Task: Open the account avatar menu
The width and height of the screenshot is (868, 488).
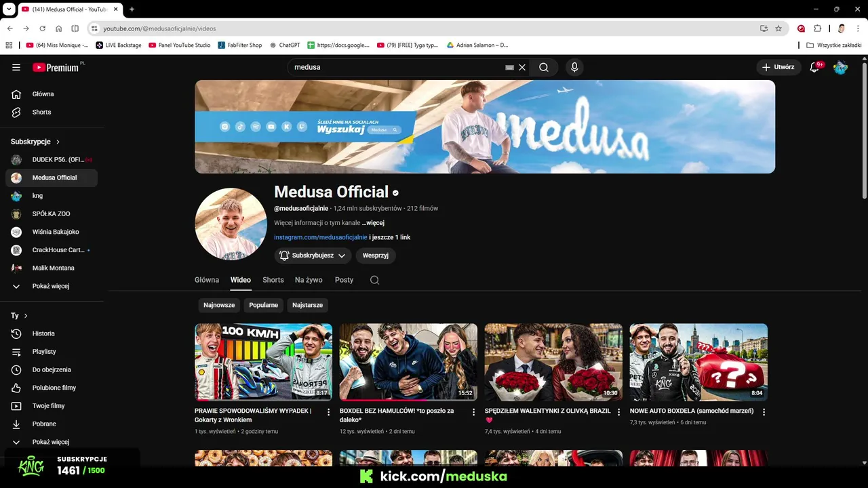Action: [x=840, y=67]
